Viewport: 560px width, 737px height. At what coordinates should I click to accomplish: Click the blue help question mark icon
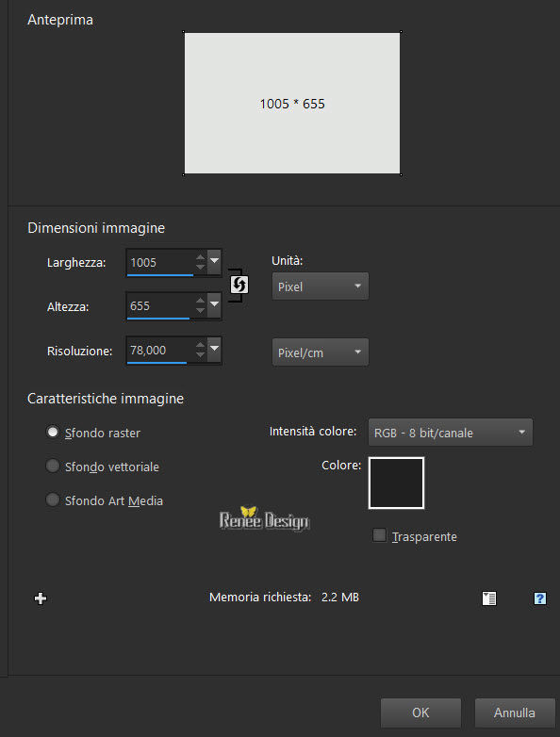click(x=540, y=598)
